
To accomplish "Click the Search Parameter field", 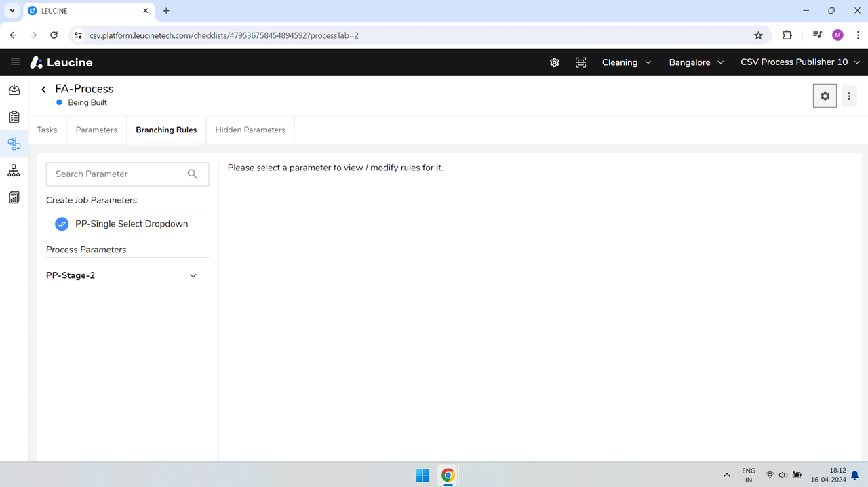I will point(127,174).
